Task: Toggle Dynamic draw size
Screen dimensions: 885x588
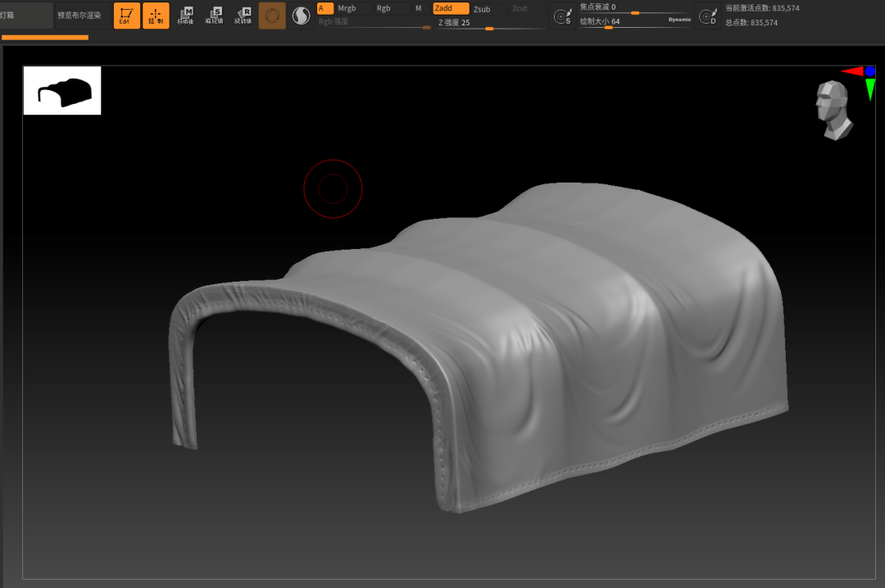Action: [x=679, y=20]
